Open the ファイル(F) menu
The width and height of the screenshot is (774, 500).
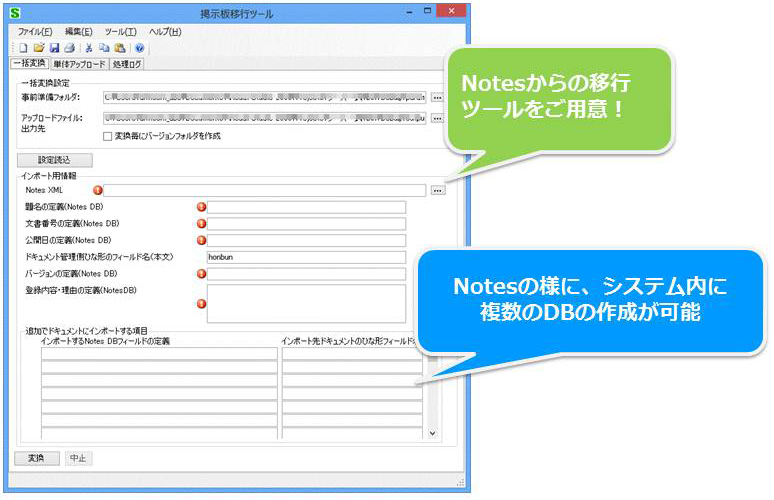click(x=35, y=32)
